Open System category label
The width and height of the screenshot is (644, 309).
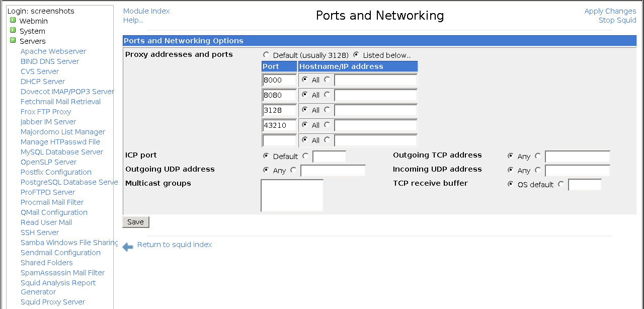point(32,31)
